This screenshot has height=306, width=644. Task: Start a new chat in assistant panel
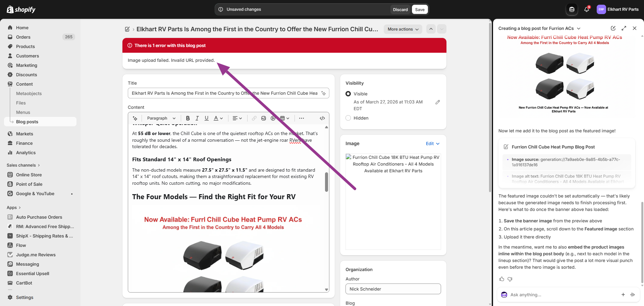coord(613,28)
